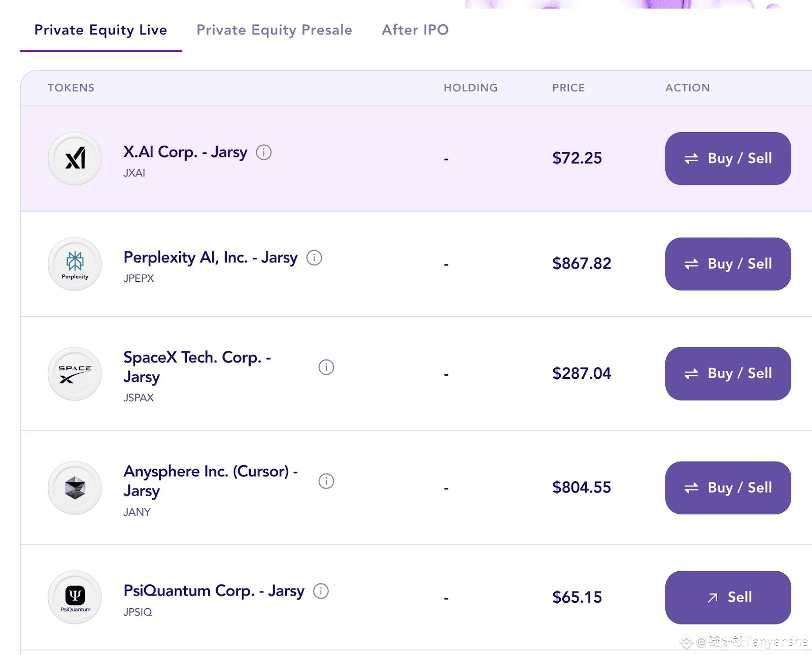
Task: Trade SpaceX with its Buy / Sell button
Action: pyautogui.click(x=728, y=374)
